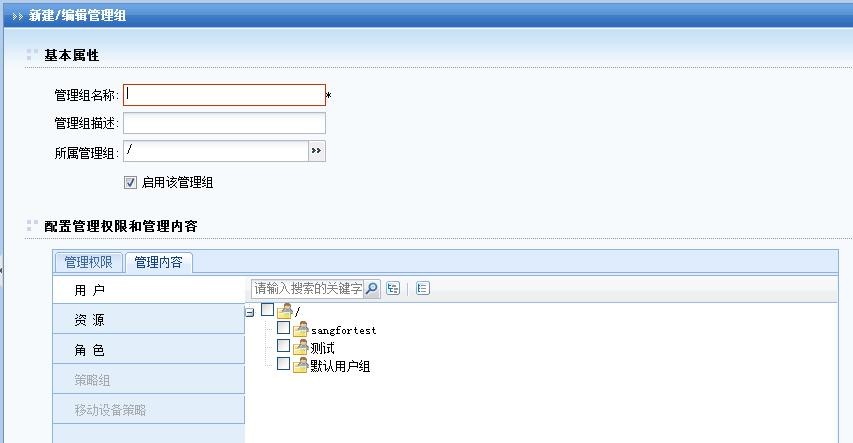This screenshot has width=853, height=443.
Task: Click the 启用该管理组 label text
Action: coord(177,183)
